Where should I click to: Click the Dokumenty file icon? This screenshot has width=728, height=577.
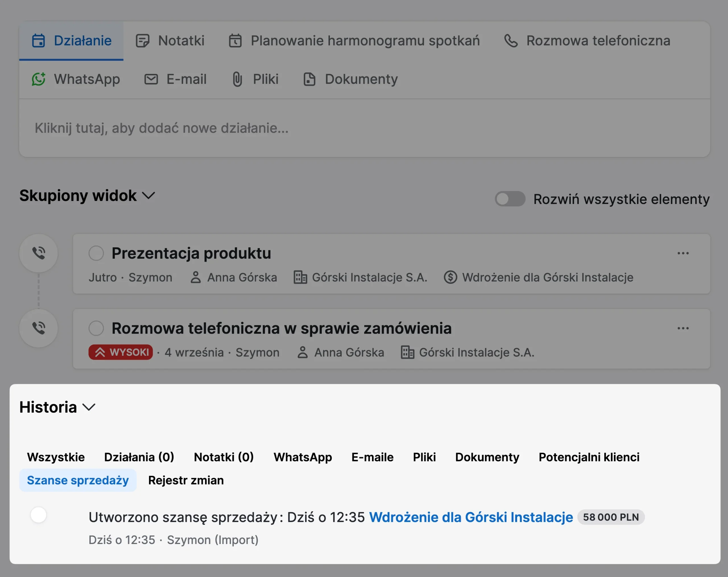309,79
